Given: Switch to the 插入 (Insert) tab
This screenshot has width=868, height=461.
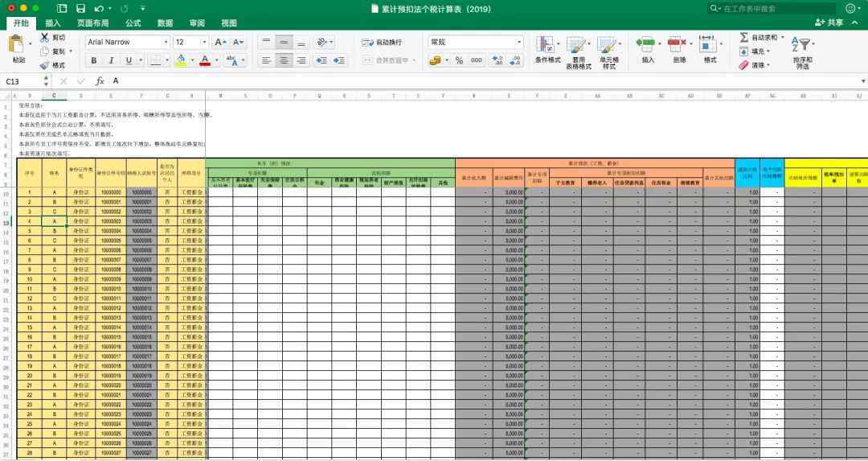Looking at the screenshot, I should click(53, 23).
